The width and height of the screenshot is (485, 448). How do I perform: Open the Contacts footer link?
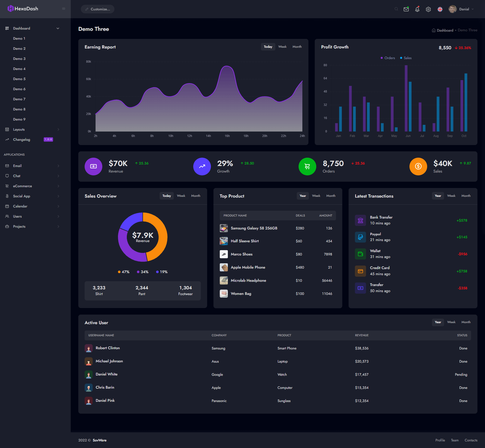tap(471, 440)
